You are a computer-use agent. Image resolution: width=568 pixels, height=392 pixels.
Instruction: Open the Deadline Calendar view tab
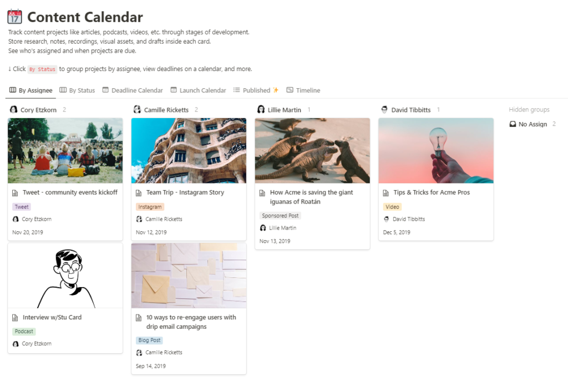point(133,90)
